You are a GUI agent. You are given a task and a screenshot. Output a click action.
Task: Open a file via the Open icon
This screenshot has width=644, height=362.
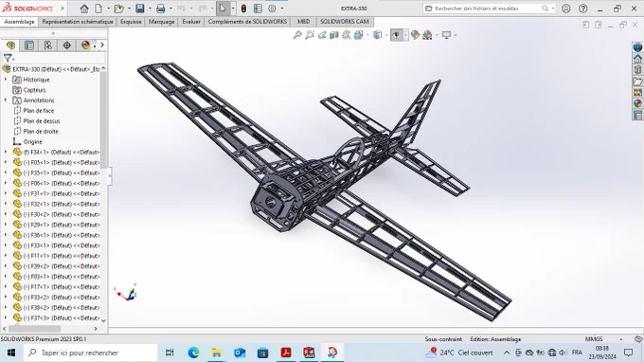(x=118, y=9)
